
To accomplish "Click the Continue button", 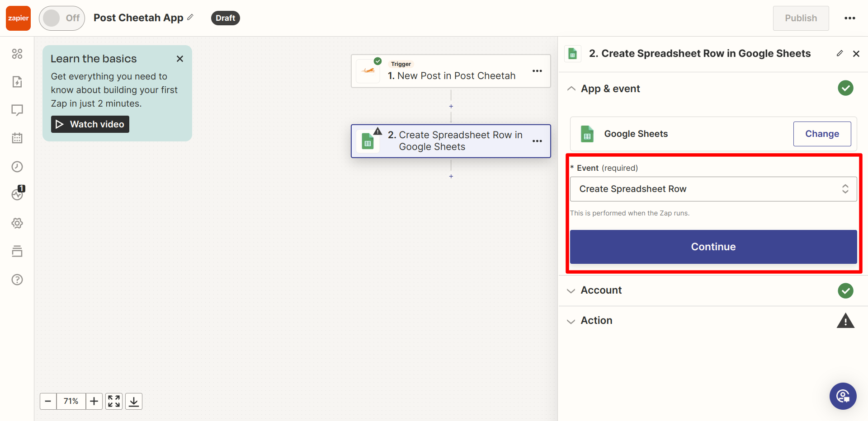I will [713, 247].
